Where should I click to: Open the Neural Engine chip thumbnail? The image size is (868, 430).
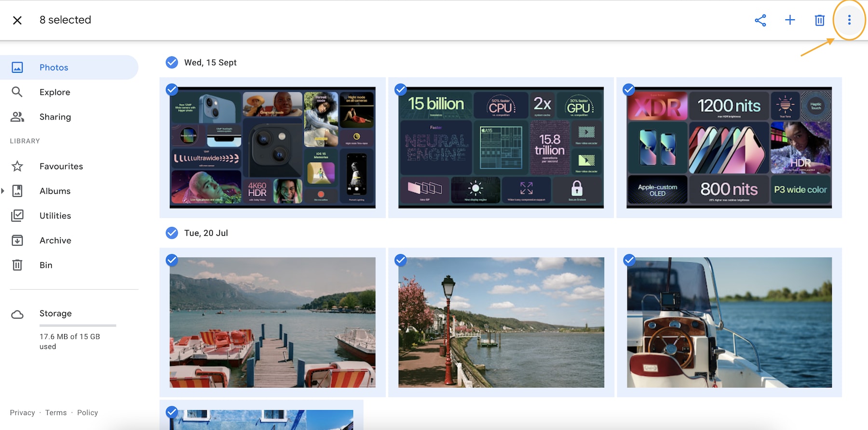501,148
